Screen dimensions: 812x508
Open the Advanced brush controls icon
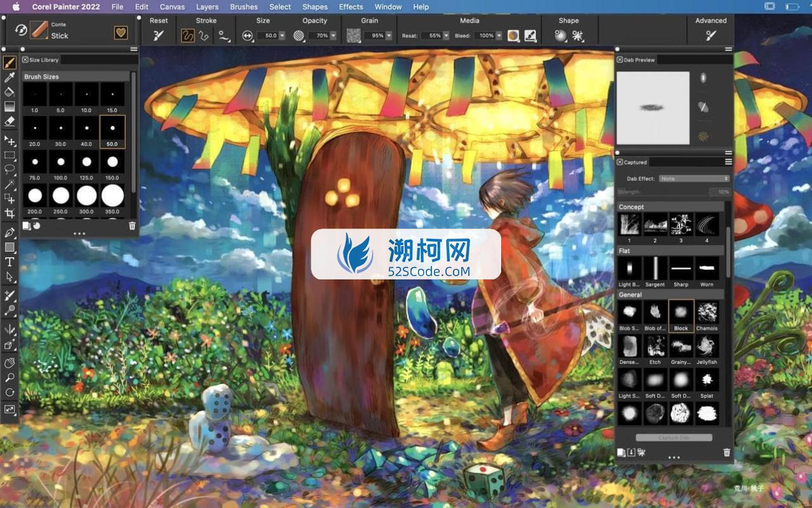[711, 36]
